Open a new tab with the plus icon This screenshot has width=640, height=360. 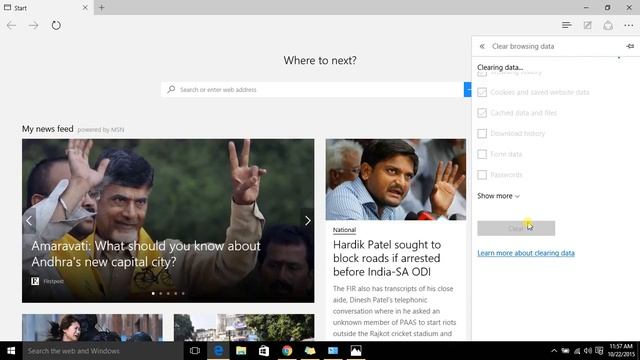coord(102,7)
